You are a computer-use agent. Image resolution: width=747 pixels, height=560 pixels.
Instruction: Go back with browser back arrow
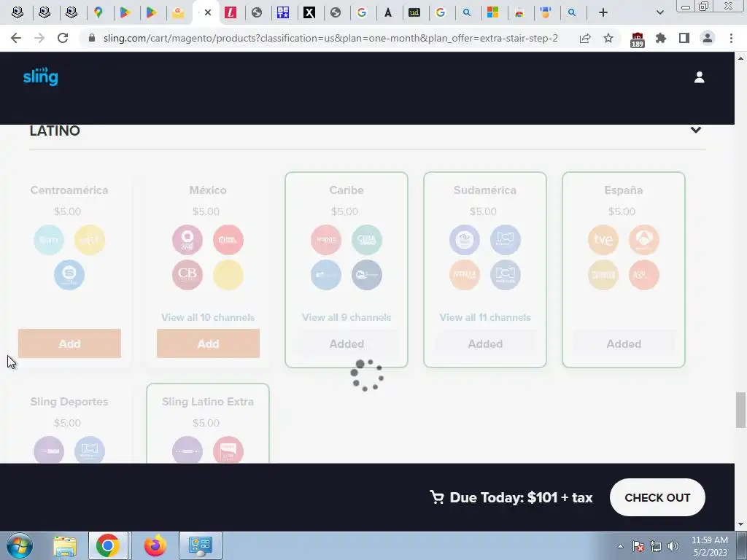click(16, 38)
